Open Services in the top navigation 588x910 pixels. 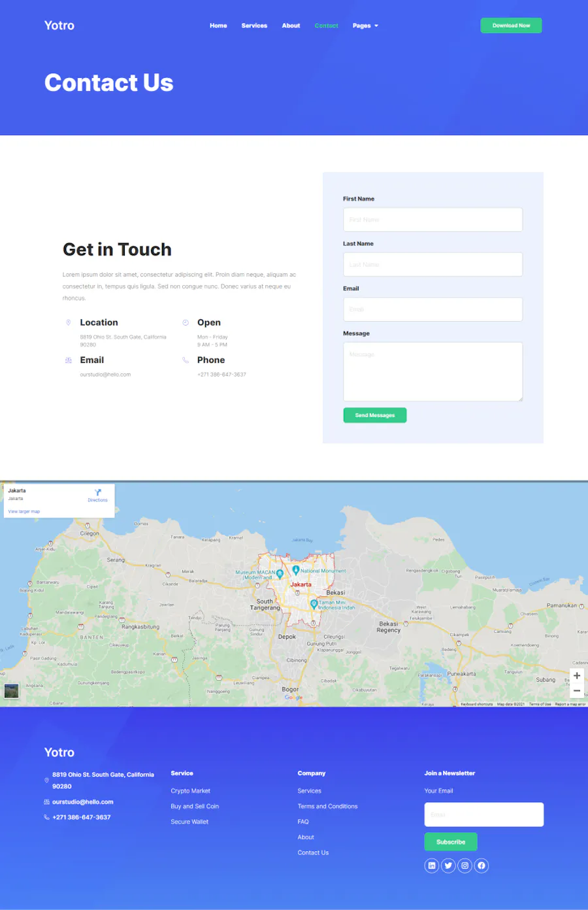point(254,26)
